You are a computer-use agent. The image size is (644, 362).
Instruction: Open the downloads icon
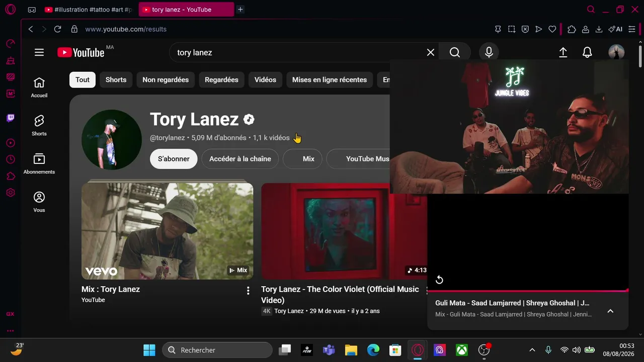599,29
